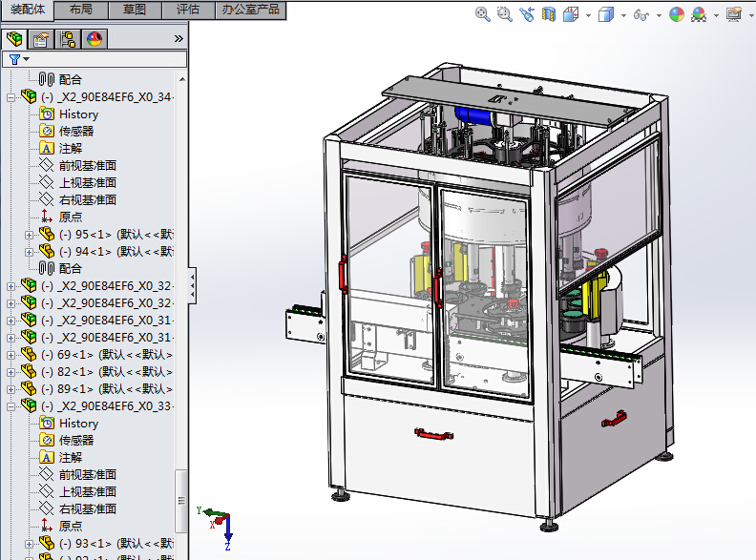
Task: Select 注解 annotations under X0_34 assembly
Action: click(71, 149)
